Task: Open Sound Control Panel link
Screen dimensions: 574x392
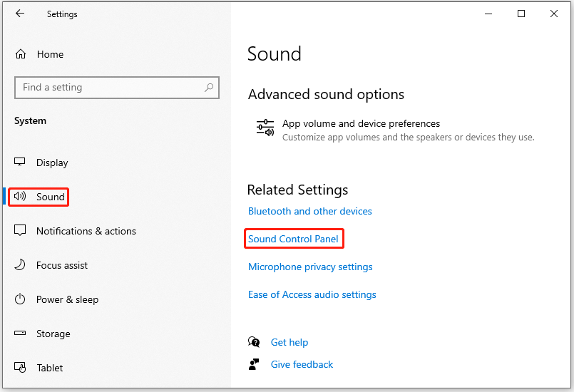Action: [x=293, y=239]
